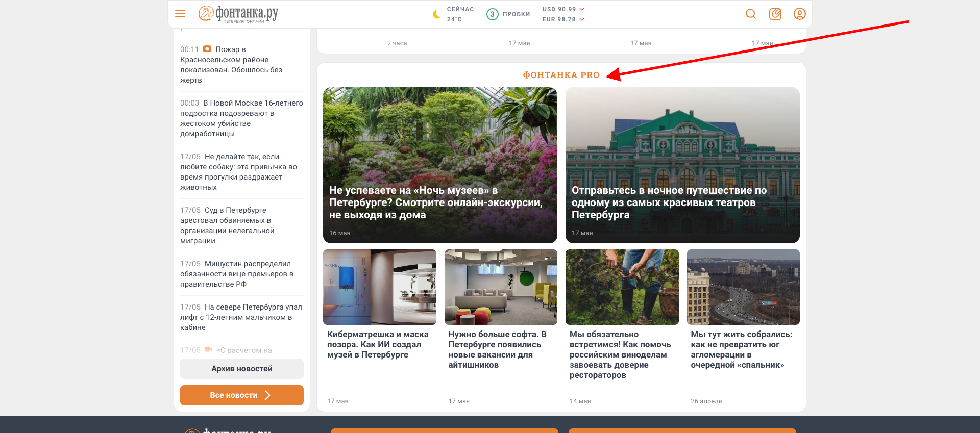This screenshot has width=980, height=433.
Task: Open news about Novaya Moskva teenager
Action: click(x=241, y=118)
